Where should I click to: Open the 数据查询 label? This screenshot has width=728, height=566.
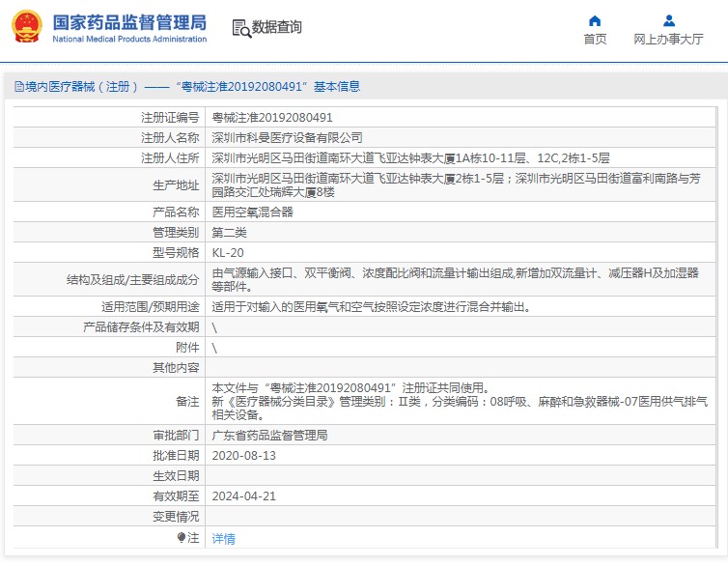pyautogui.click(x=277, y=27)
